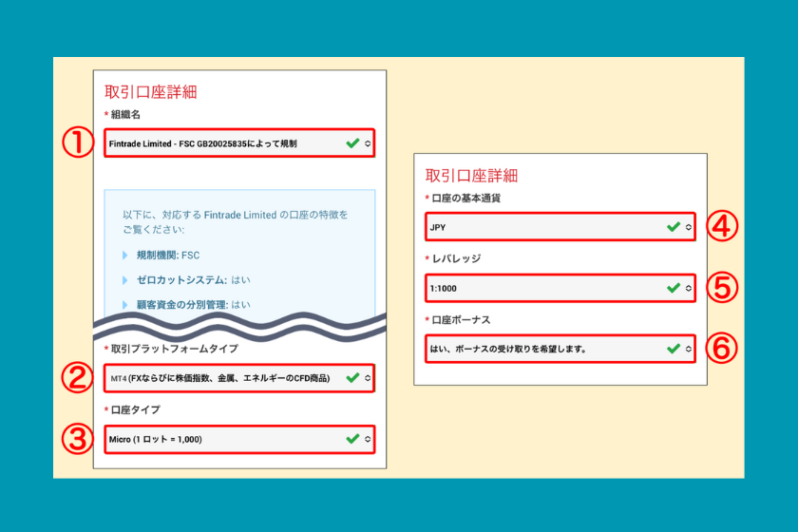Click the 口座ボーナス field label
The width and height of the screenshot is (798, 532).
(461, 320)
